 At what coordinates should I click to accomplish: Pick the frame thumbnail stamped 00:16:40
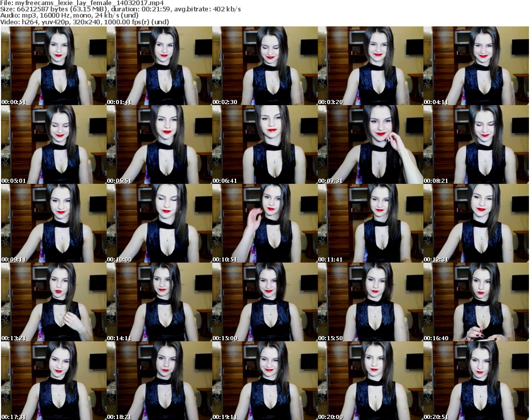476,302
